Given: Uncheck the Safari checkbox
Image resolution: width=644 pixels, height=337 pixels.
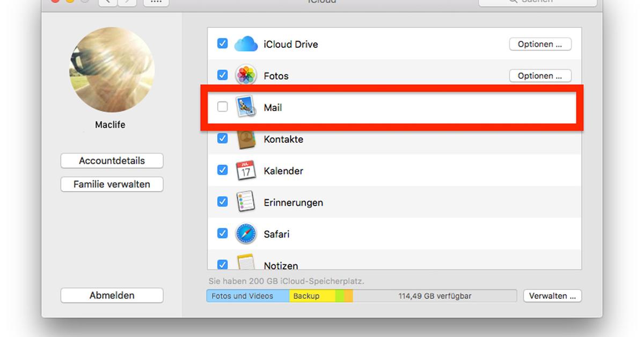Looking at the screenshot, I should click(x=222, y=233).
